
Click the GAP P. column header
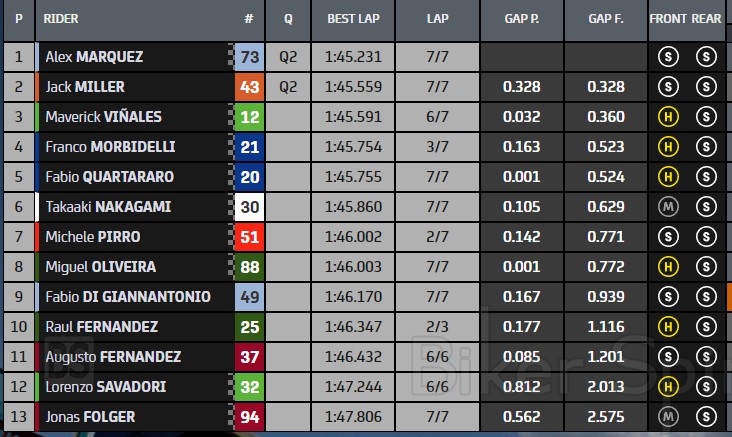point(522,19)
